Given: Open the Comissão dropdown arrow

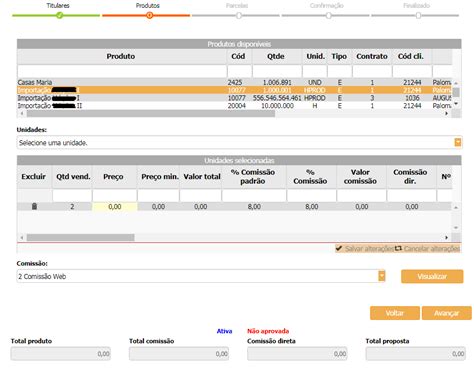Looking at the screenshot, I should pos(382,276).
